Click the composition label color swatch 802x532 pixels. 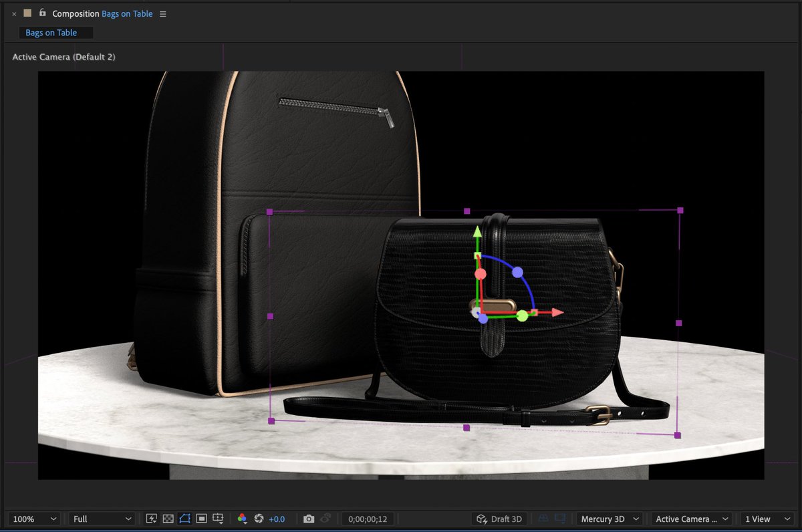[27, 13]
